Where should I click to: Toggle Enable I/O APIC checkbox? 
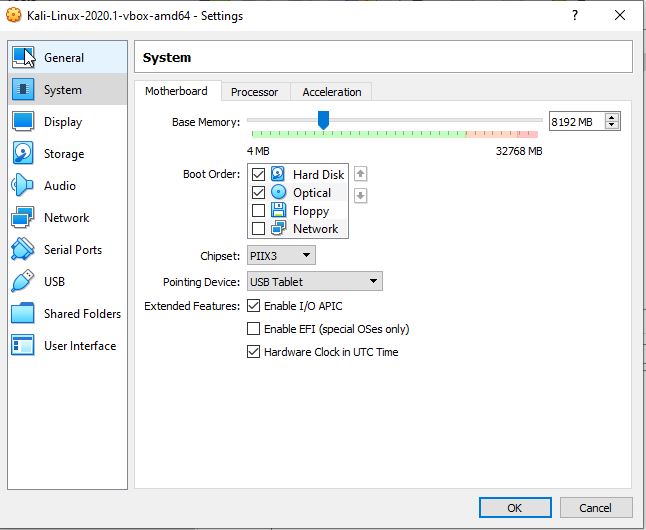(x=253, y=306)
